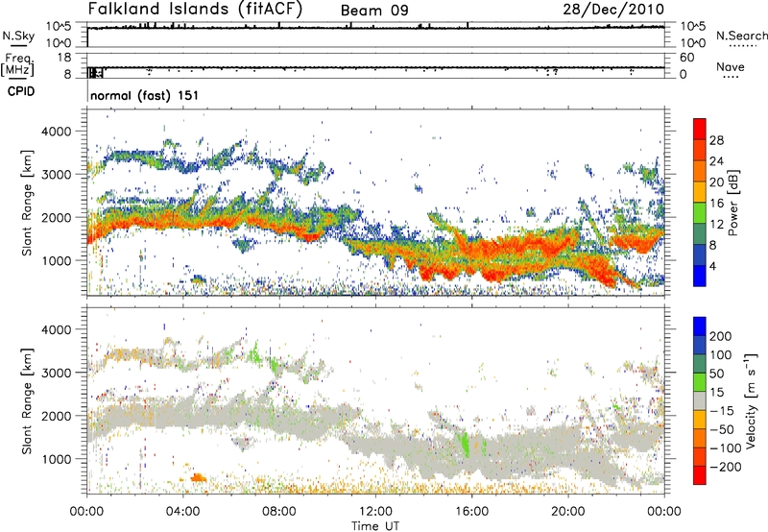
Task: Click the blue top of velocity colorbar
Action: tap(700, 326)
